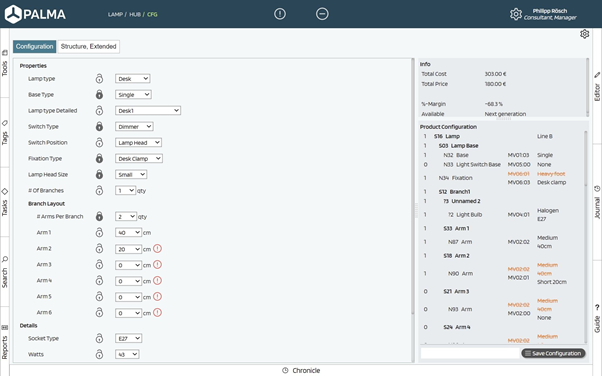Image resolution: width=602 pixels, height=376 pixels.
Task: Click the PALMA logo icon
Action: tap(13, 14)
